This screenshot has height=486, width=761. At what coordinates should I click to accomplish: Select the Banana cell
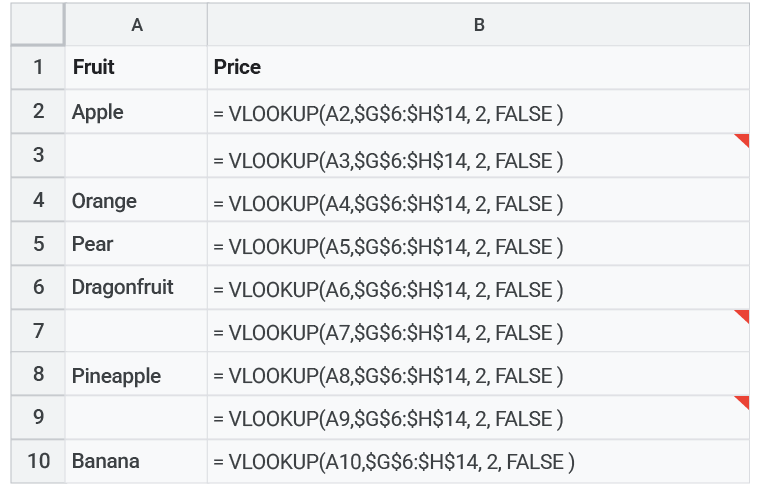point(137,462)
